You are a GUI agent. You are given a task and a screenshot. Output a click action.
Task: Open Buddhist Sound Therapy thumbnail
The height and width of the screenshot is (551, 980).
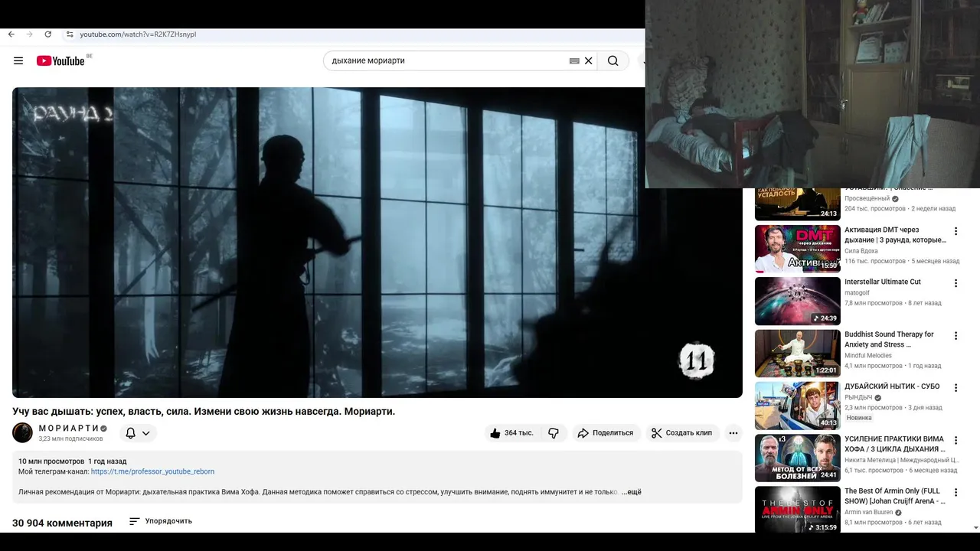pos(798,354)
